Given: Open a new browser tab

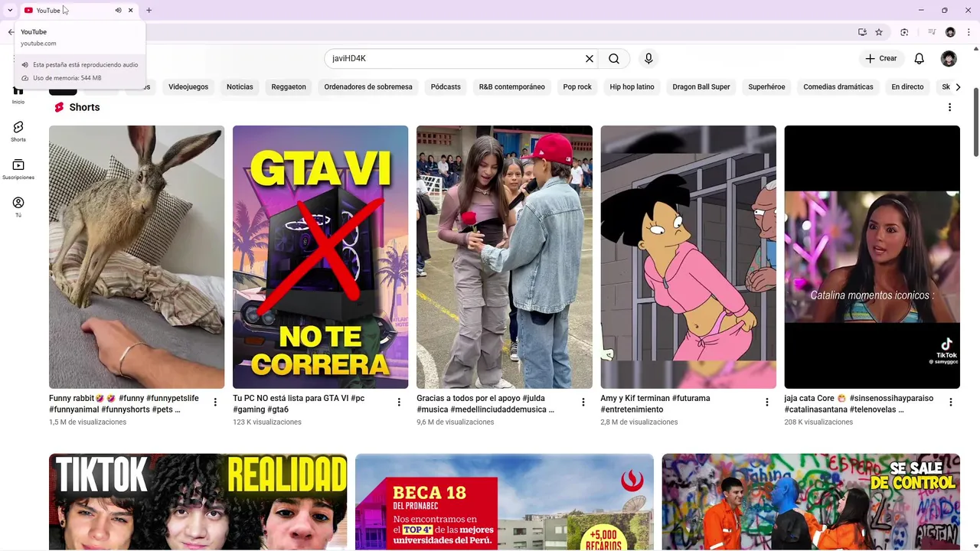Looking at the screenshot, I should pos(149,10).
